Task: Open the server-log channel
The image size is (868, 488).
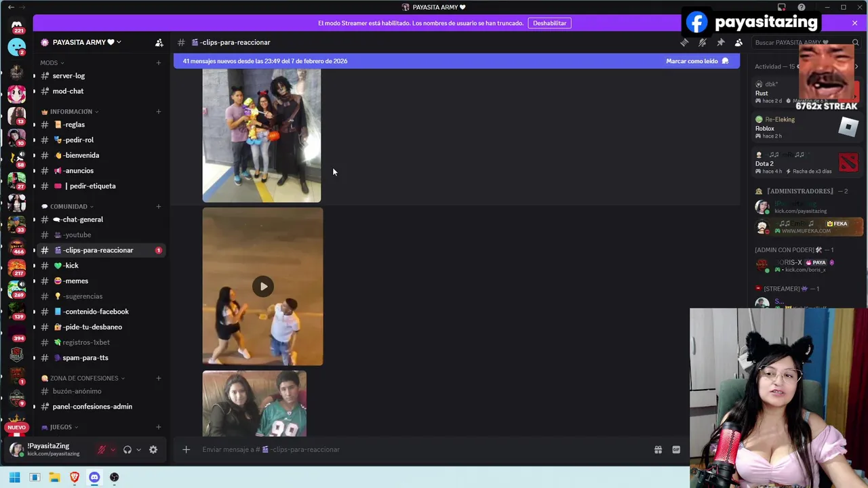Action: click(x=102, y=76)
